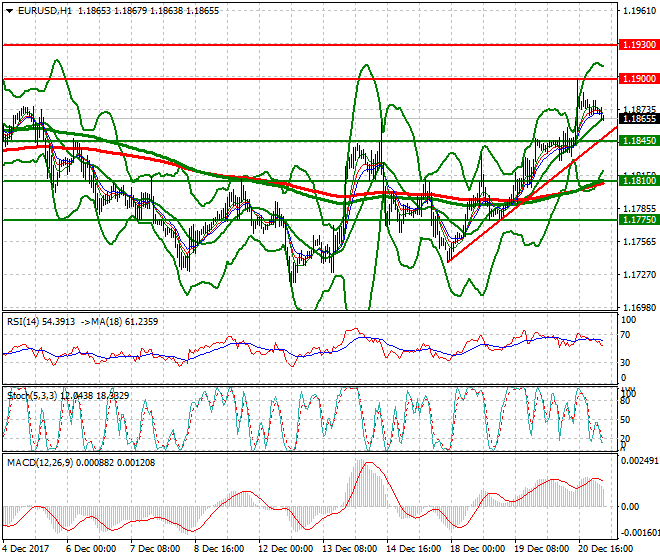
Task: Click the 1.18450 green level label
Action: (x=639, y=141)
